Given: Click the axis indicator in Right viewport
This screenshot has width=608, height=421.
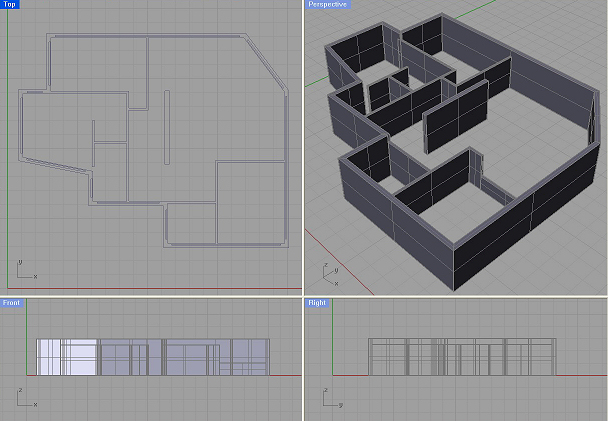Looking at the screenshot, I should click(x=333, y=397).
